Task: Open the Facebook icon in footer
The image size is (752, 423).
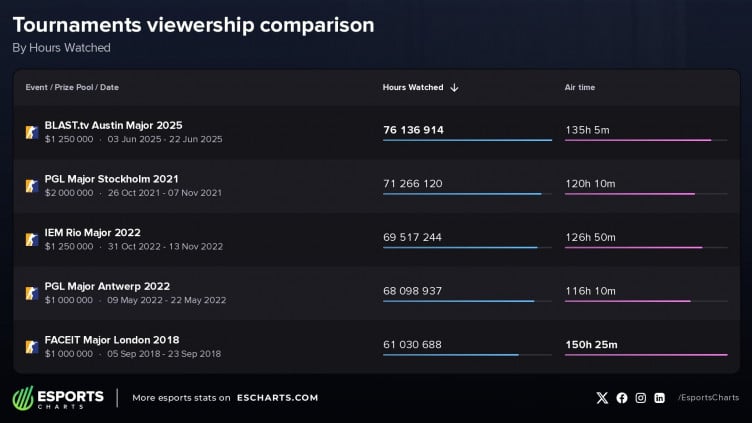Action: click(x=622, y=398)
